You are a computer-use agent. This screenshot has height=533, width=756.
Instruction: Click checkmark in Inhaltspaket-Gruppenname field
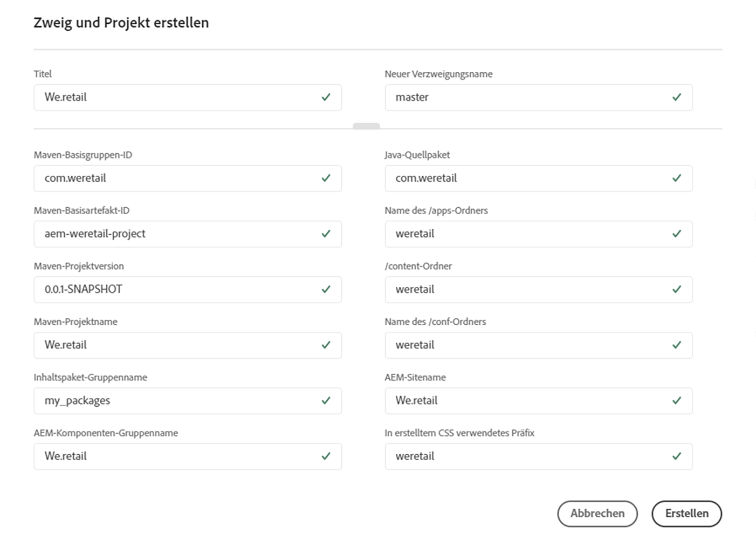tap(326, 401)
